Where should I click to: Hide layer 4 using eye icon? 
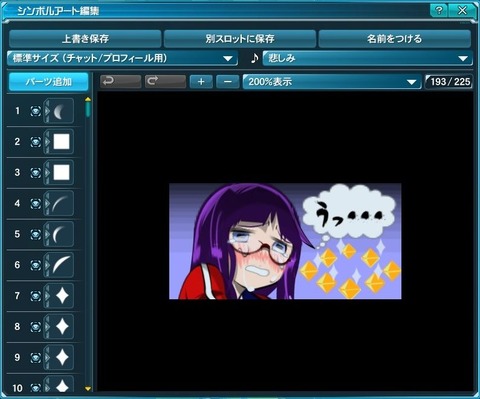36,203
